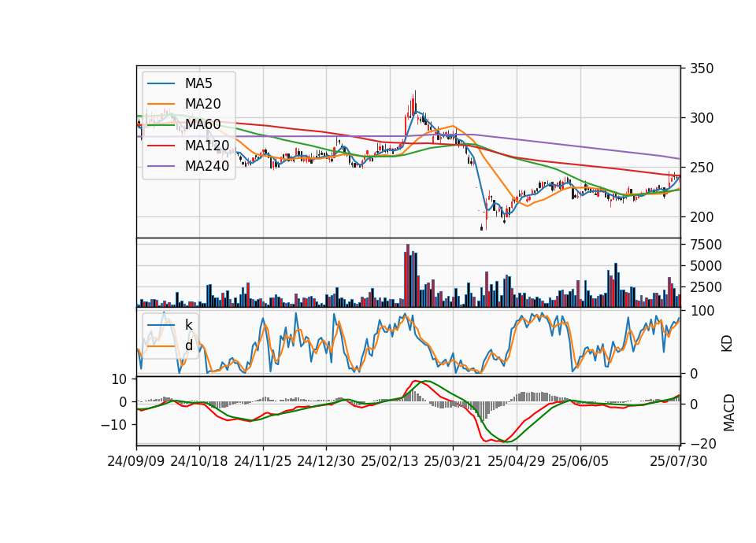Screen dimensions: 756x543
Task: Click the MA120 legend label
Action: [x=207, y=146]
